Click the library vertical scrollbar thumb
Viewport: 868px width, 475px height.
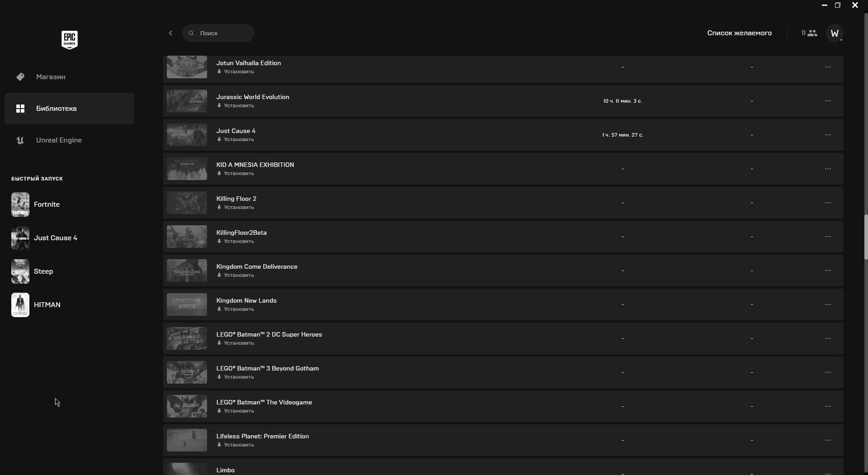(x=866, y=237)
